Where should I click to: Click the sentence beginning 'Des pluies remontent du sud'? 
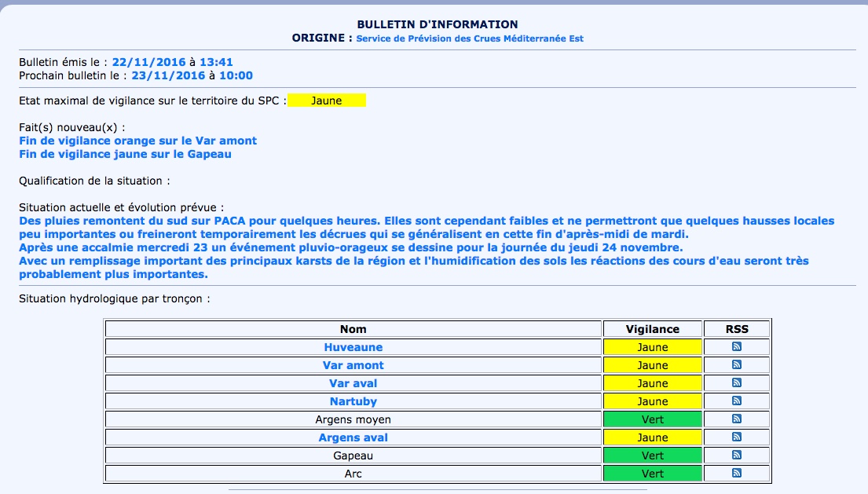click(427, 227)
